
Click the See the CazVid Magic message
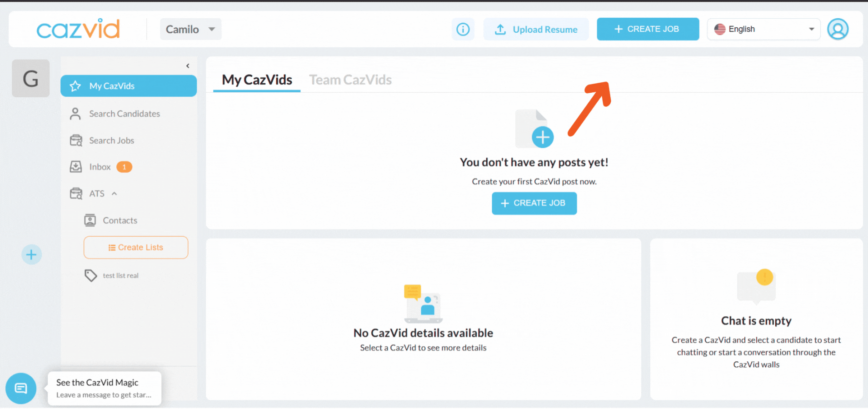105,389
